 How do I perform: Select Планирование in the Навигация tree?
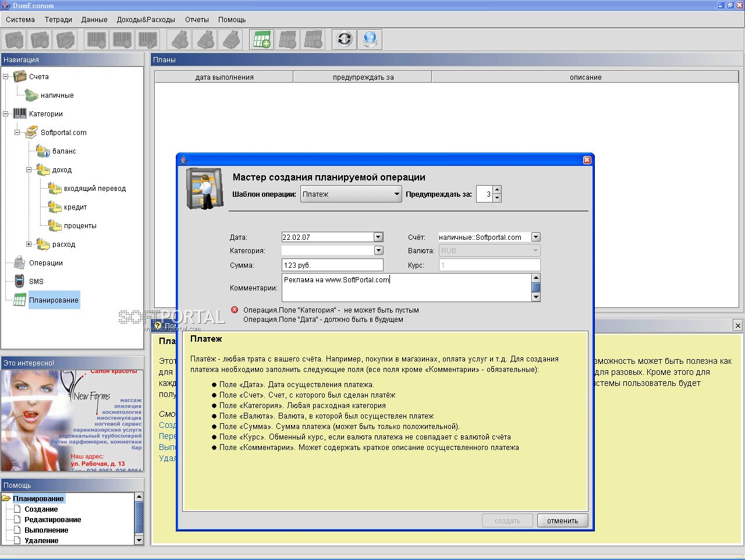tap(54, 300)
